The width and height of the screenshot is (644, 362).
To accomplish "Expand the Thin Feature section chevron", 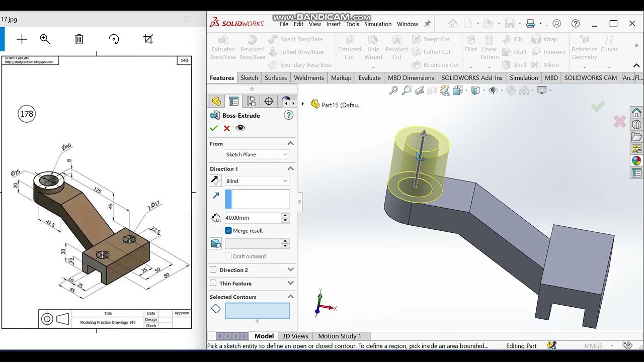I will (290, 284).
